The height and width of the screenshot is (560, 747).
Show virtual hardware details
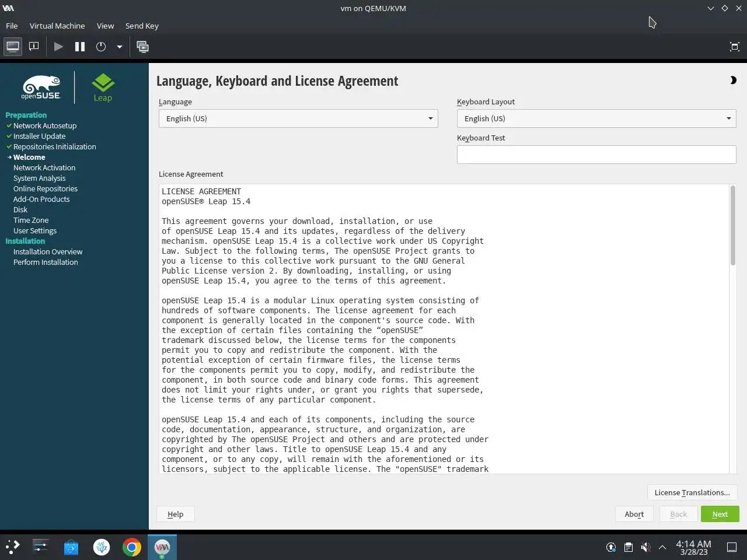[34, 47]
